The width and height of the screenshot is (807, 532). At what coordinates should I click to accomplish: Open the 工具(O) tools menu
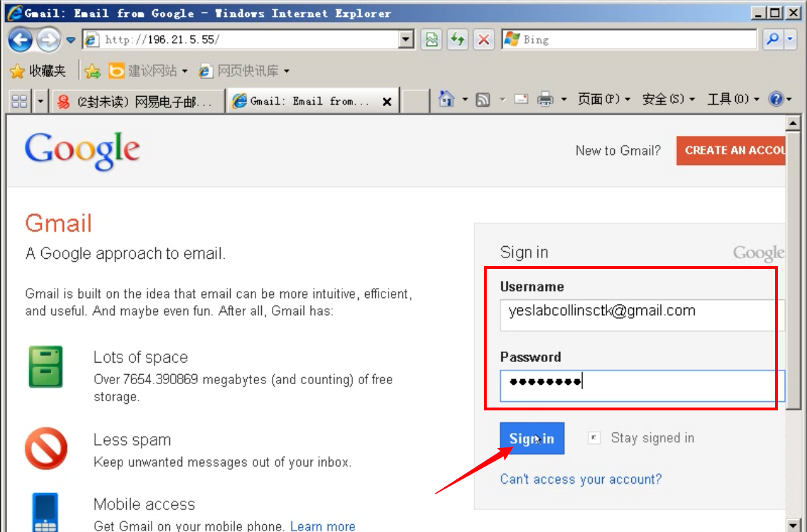[x=733, y=99]
